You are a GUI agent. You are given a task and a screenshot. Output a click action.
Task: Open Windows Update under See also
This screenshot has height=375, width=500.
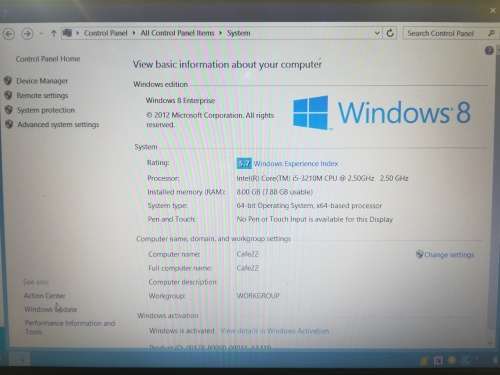[51, 309]
